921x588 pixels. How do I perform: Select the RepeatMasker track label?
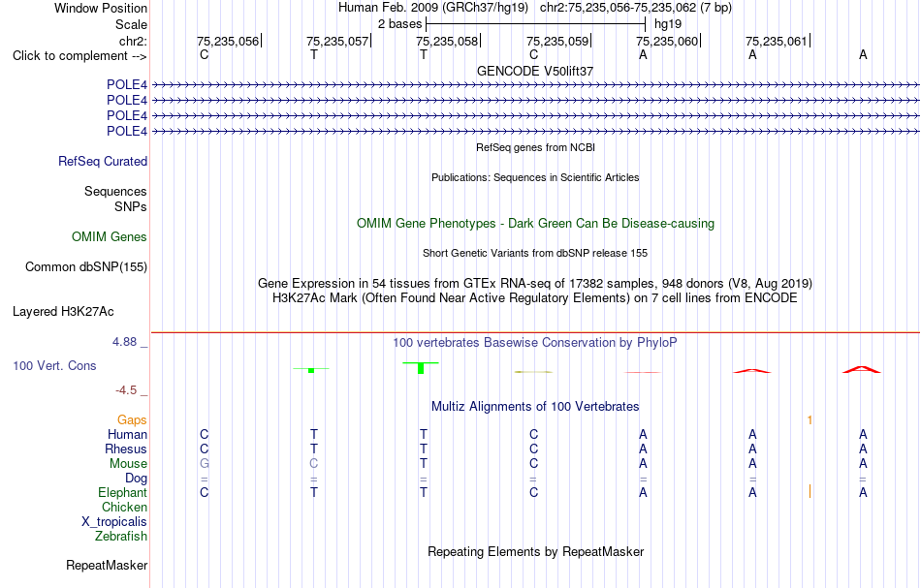pyautogui.click(x=107, y=566)
